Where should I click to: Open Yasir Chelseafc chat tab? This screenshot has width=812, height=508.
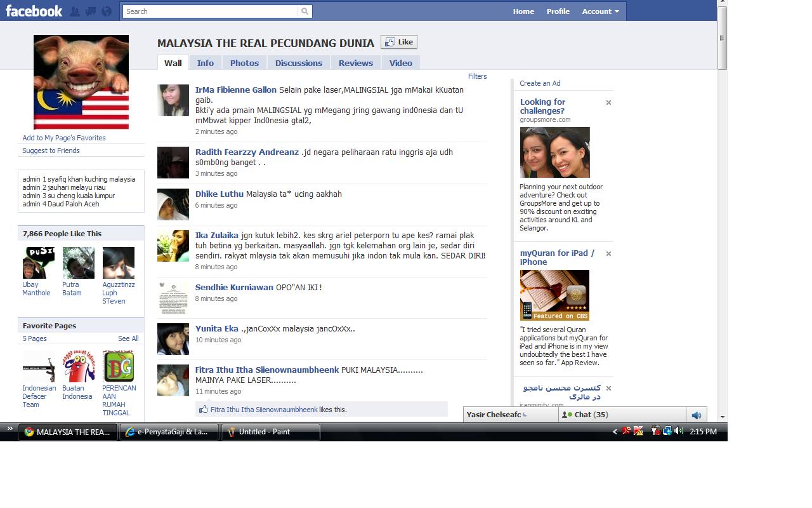[510, 415]
